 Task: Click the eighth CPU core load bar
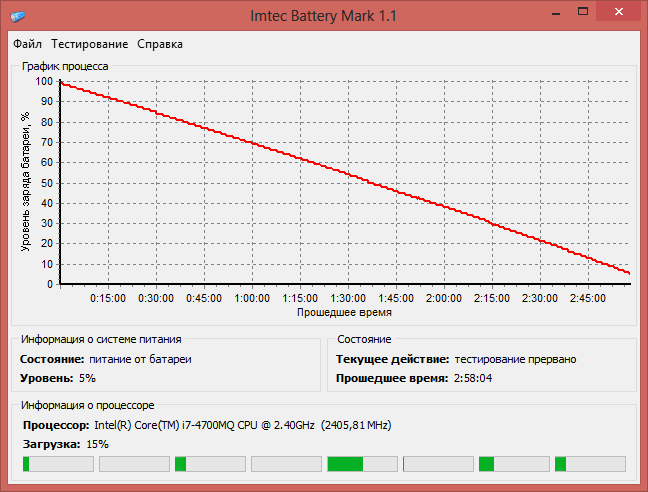point(590,464)
